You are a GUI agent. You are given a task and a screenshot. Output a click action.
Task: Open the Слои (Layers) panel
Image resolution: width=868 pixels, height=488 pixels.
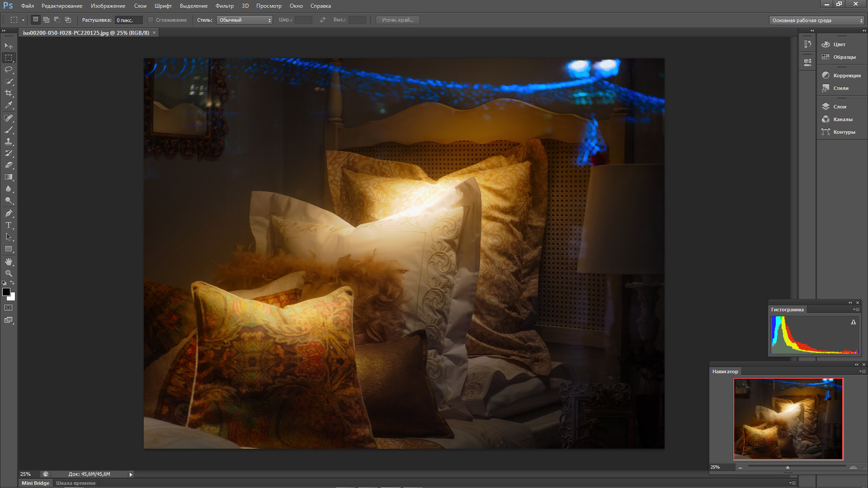[x=840, y=107]
